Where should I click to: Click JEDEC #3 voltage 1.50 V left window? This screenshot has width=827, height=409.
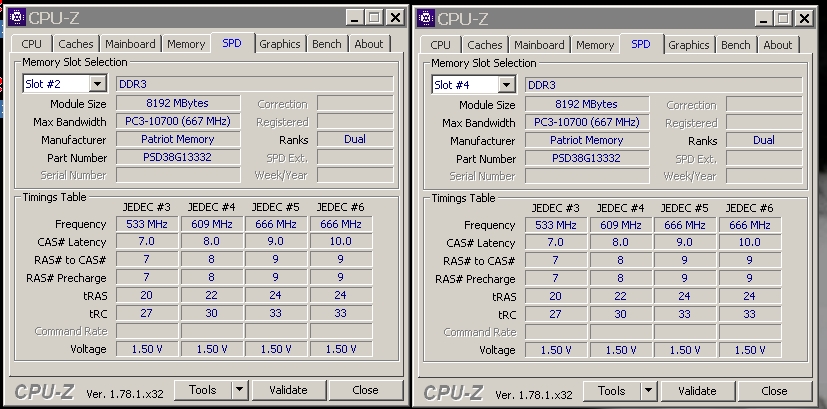pyautogui.click(x=147, y=349)
